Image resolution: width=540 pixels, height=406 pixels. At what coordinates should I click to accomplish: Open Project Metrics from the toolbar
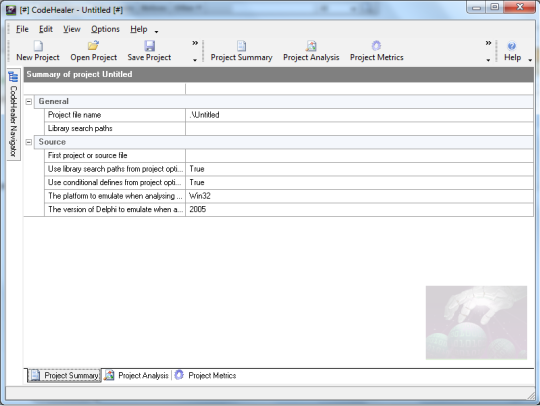coord(376,51)
